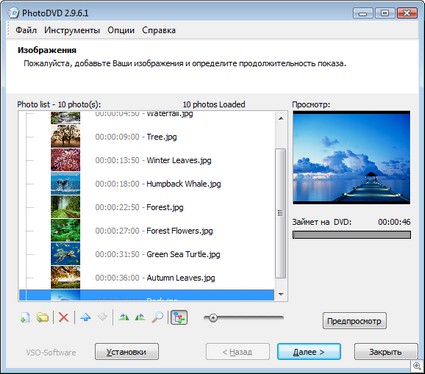425x374 pixels.
Task: Select the Winter Leaves.jpg thumbnail
Action: tap(65, 160)
